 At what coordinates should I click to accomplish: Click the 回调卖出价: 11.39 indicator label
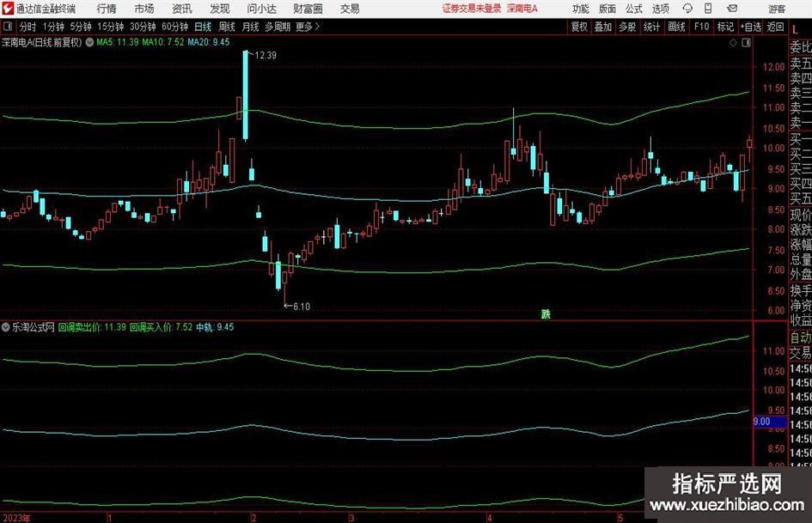point(92,327)
